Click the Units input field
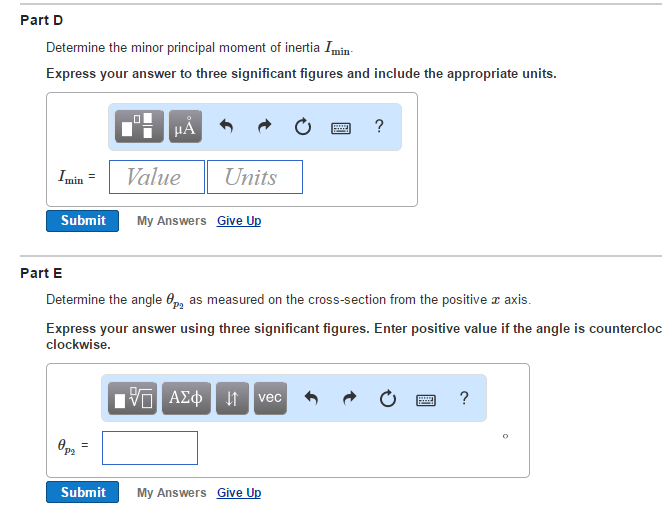 pyautogui.click(x=255, y=177)
